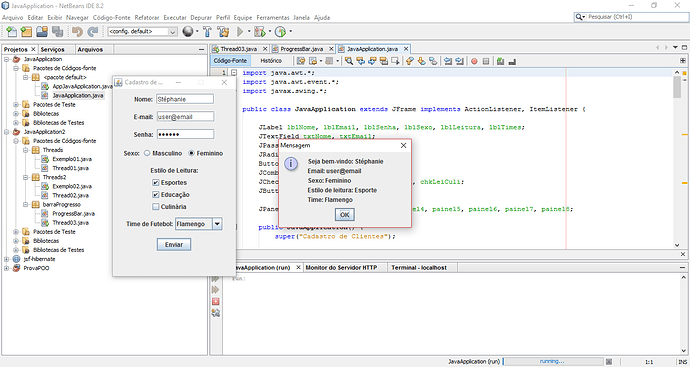
Task: Click the Shift Line Right icon
Action: click(x=459, y=61)
